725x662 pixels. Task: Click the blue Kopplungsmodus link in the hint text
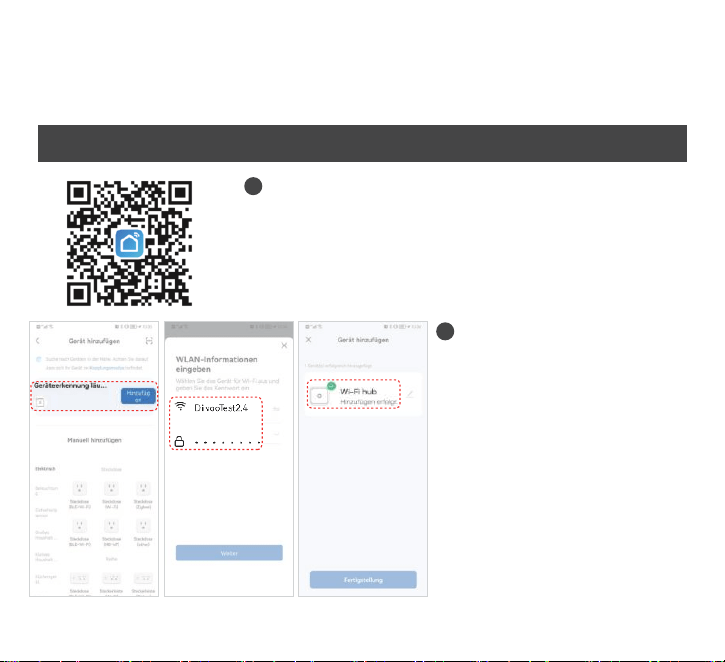coord(107,368)
